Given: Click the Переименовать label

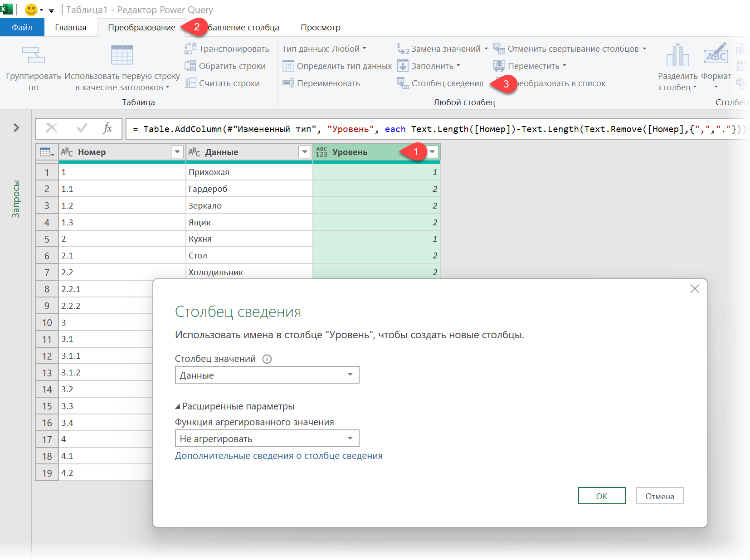Looking at the screenshot, I should (x=328, y=83).
